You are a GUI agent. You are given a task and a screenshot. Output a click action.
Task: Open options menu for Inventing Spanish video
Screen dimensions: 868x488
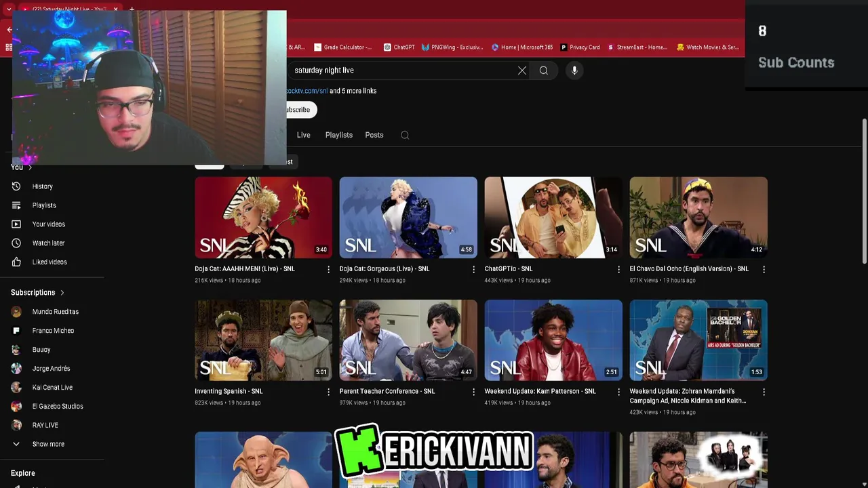click(328, 392)
